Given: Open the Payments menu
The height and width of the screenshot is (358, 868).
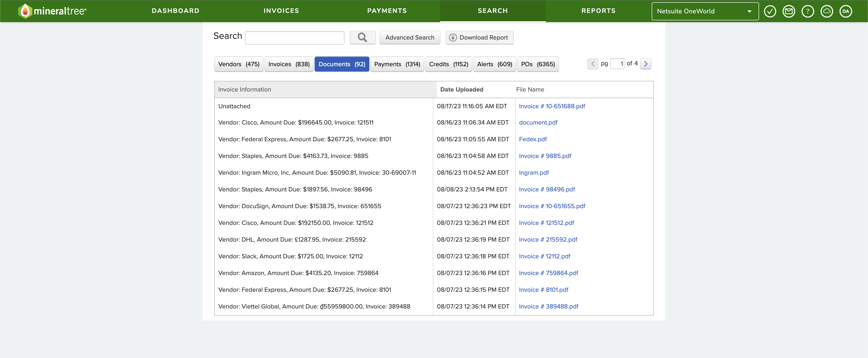Looking at the screenshot, I should [x=387, y=11].
